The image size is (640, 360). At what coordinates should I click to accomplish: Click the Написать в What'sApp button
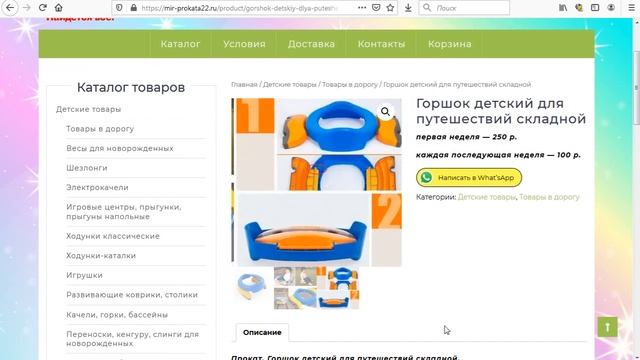pos(469,178)
